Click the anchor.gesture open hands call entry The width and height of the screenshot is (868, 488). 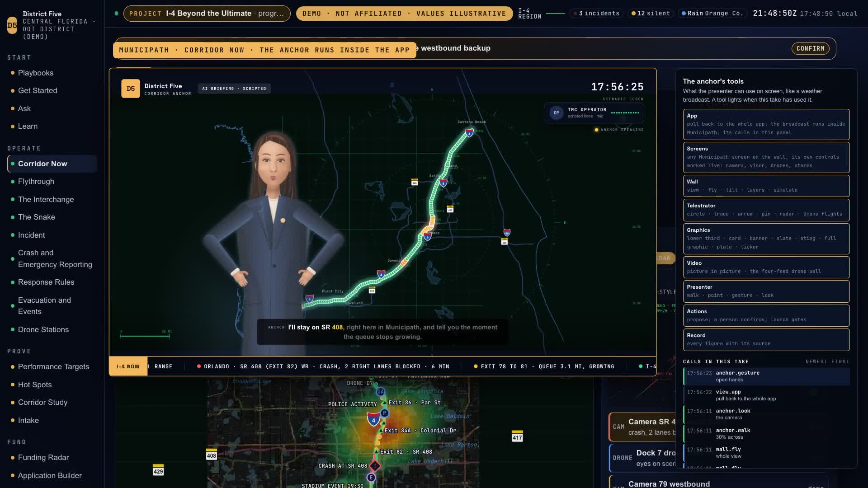[766, 376]
